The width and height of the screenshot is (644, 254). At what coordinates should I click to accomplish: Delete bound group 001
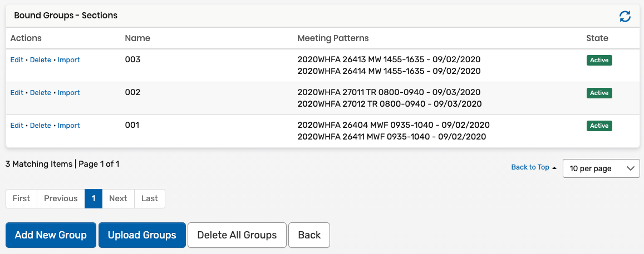pyautogui.click(x=41, y=126)
